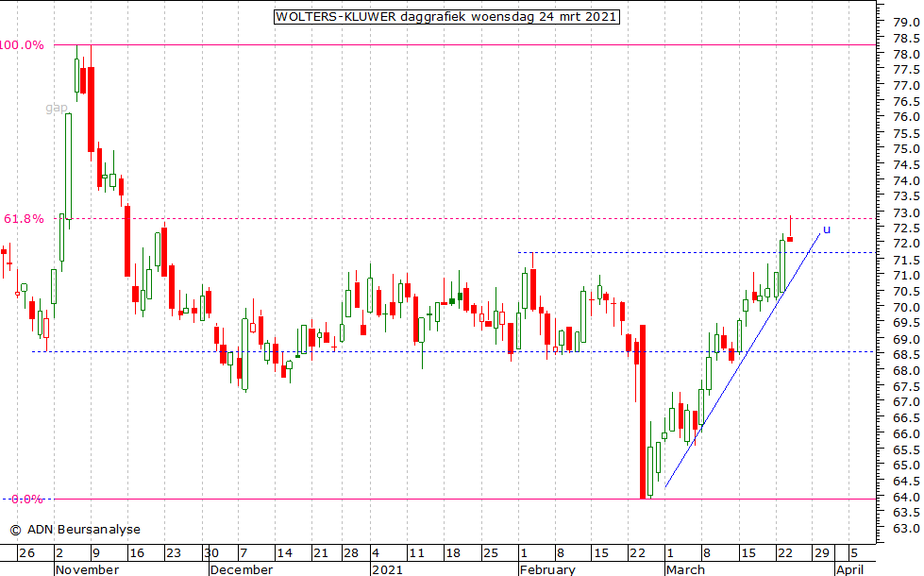Click the 2021 year label
The image size is (924, 576).
point(387,569)
